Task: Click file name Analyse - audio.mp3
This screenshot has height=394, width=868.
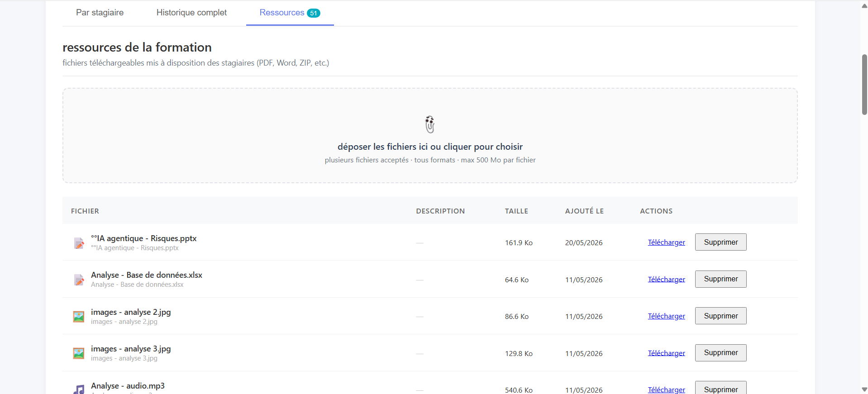Action: (128, 386)
